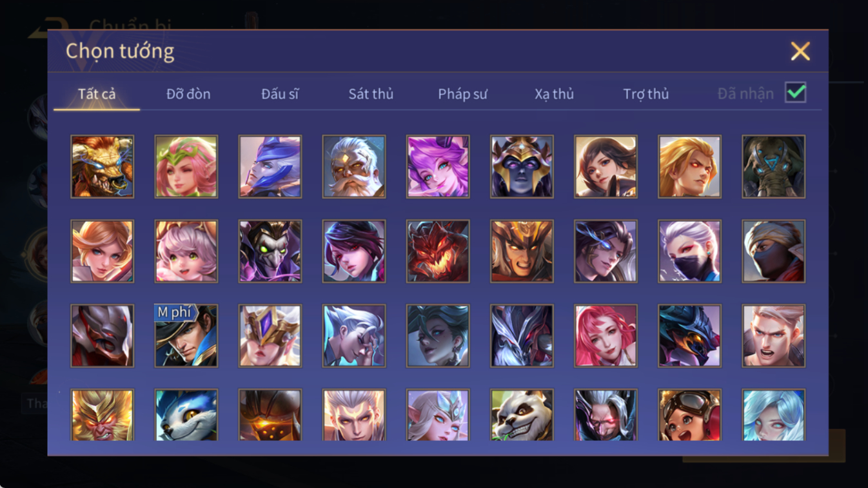Open the Sát thủ tab
This screenshot has width=868, height=488.
tap(371, 94)
